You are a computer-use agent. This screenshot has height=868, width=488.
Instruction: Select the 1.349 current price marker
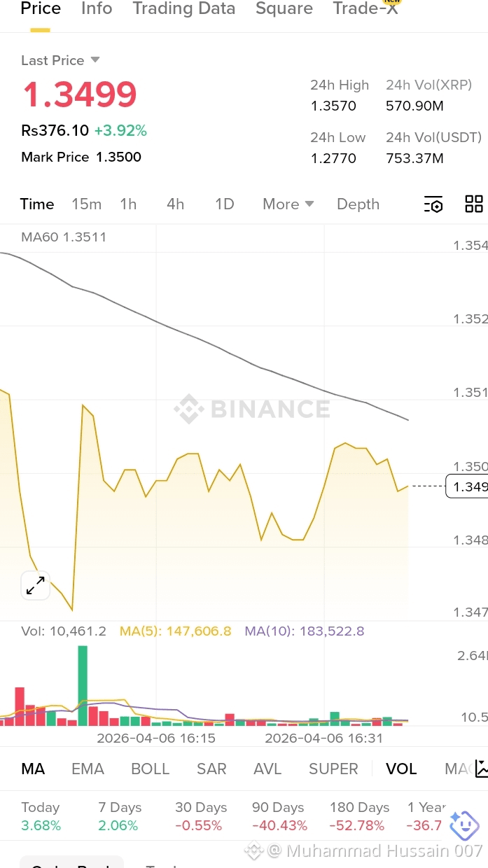467,486
